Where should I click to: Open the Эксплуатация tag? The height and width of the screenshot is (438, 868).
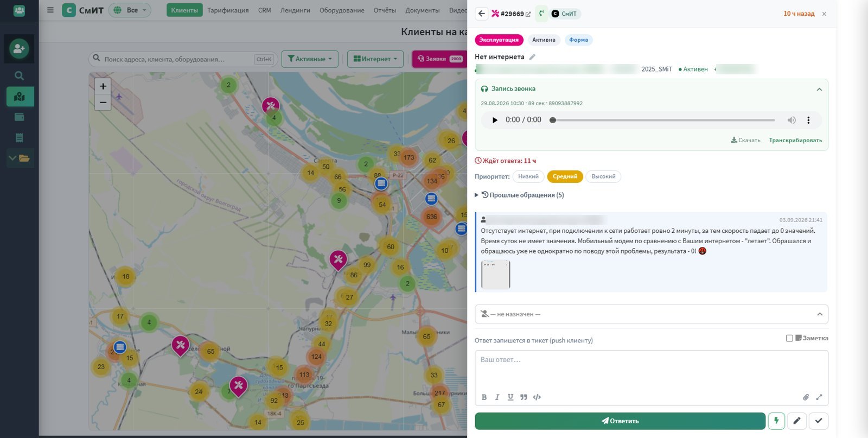point(499,40)
